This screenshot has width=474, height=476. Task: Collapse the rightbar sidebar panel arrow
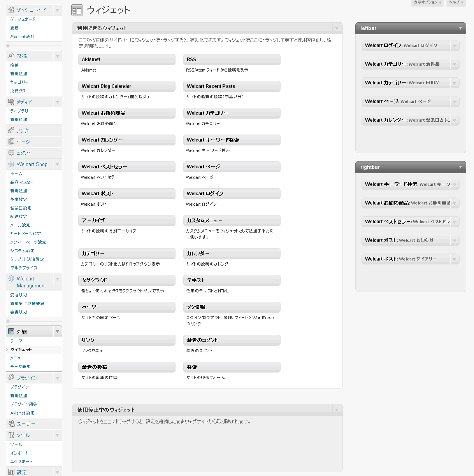click(x=461, y=167)
